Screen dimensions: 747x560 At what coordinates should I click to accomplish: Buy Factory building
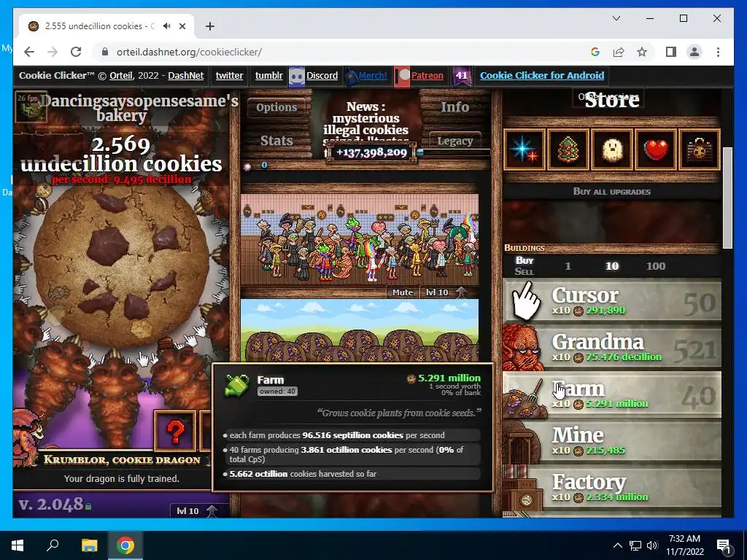pos(612,489)
